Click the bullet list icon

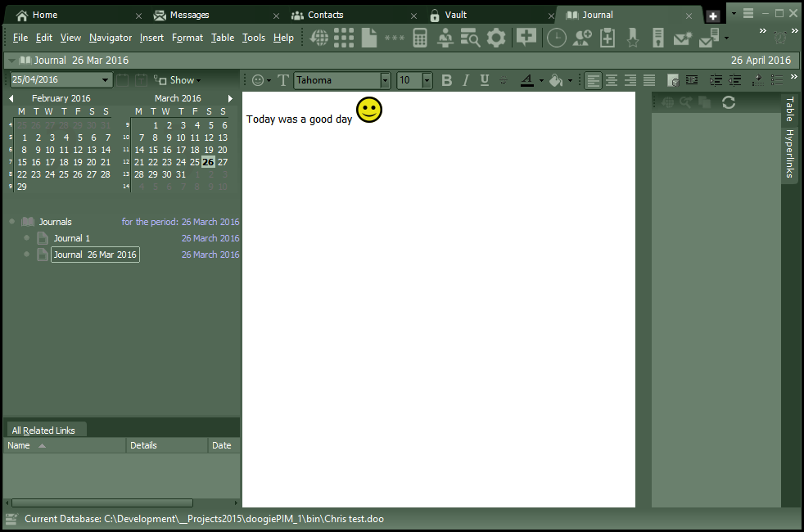pyautogui.click(x=777, y=80)
